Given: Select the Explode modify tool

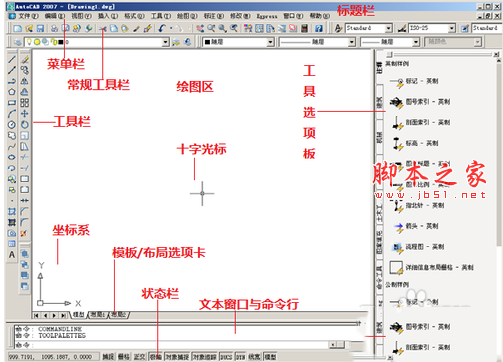Looking at the screenshot, I should (x=24, y=233).
